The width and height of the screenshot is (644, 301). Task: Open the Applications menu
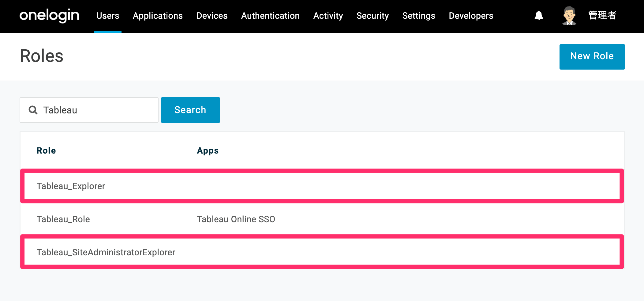coord(158,16)
